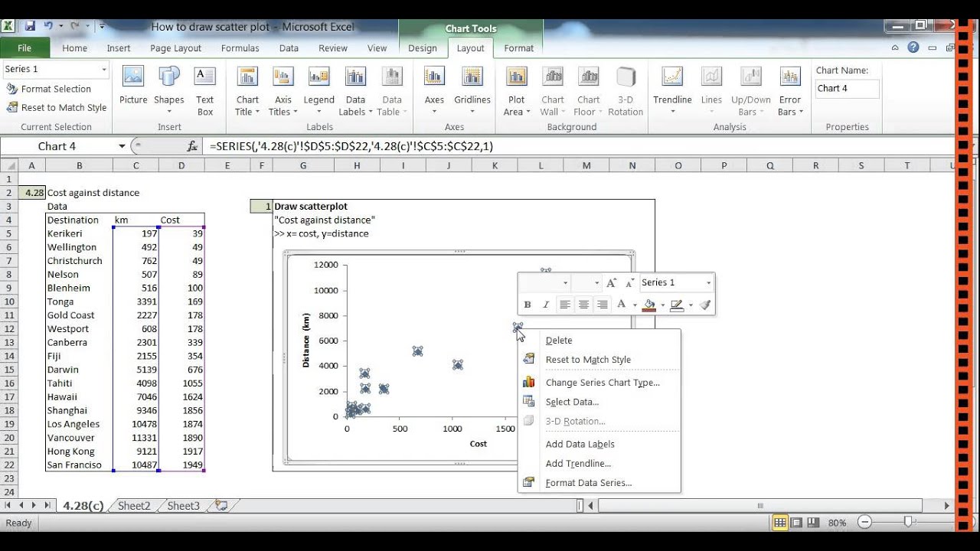Open undo history dropdown arrow

tap(60, 26)
